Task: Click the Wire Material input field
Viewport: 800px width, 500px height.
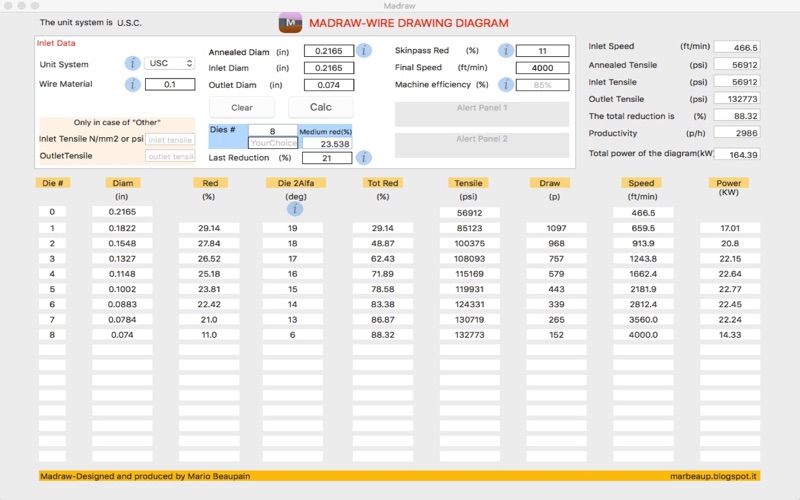Action: [170, 84]
